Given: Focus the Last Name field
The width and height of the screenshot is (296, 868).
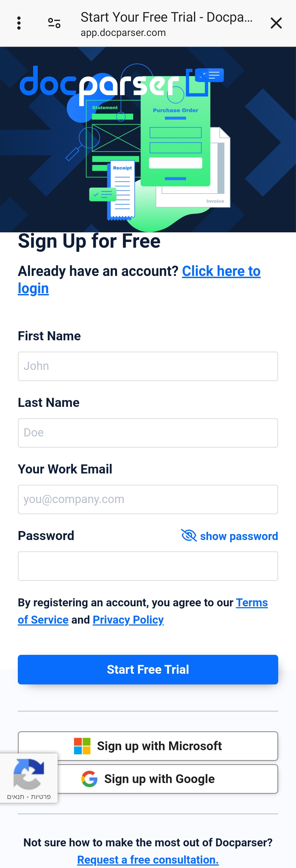Looking at the screenshot, I should click(x=148, y=433).
